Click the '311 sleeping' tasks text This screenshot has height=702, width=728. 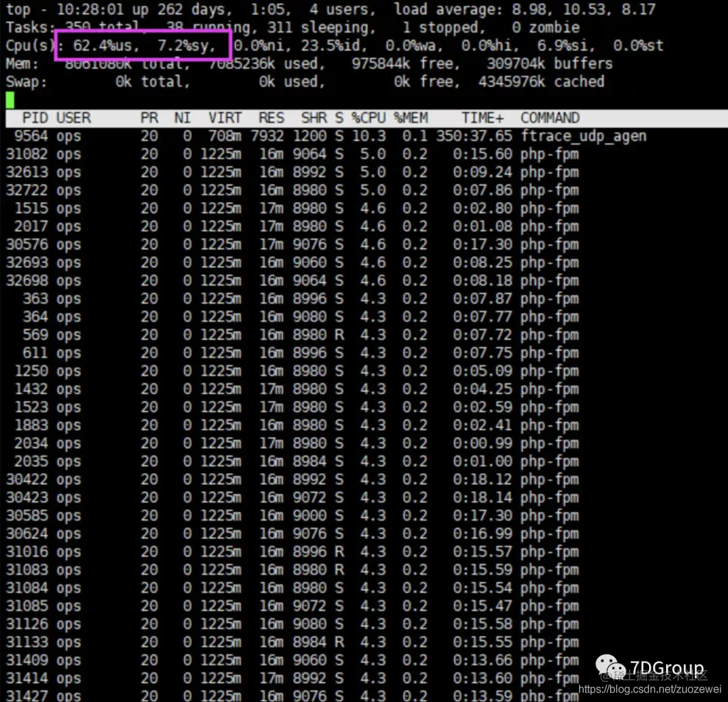(x=322, y=28)
